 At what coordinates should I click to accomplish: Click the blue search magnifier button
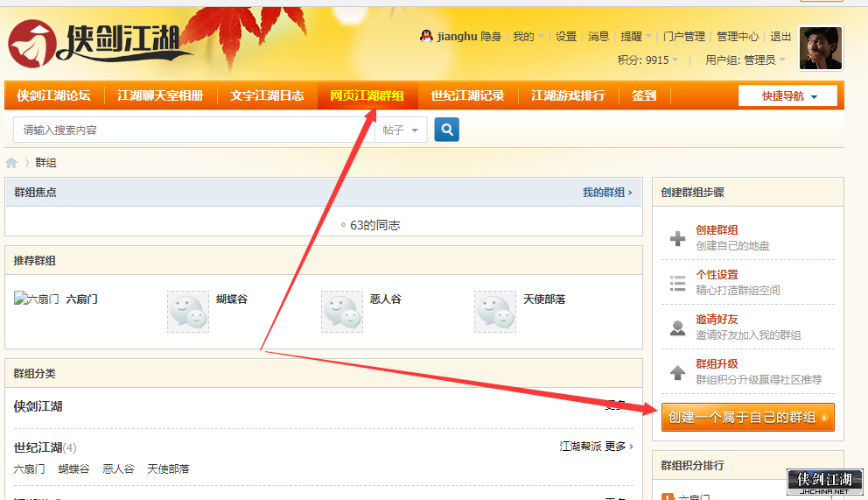(x=446, y=130)
